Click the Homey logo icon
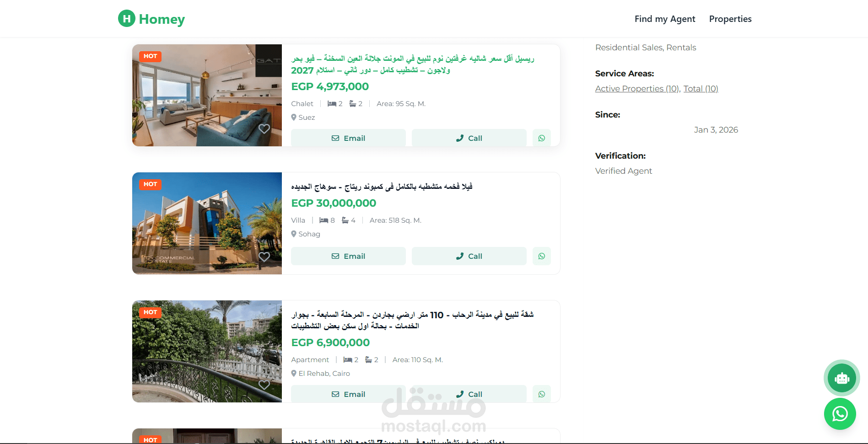 127,19
